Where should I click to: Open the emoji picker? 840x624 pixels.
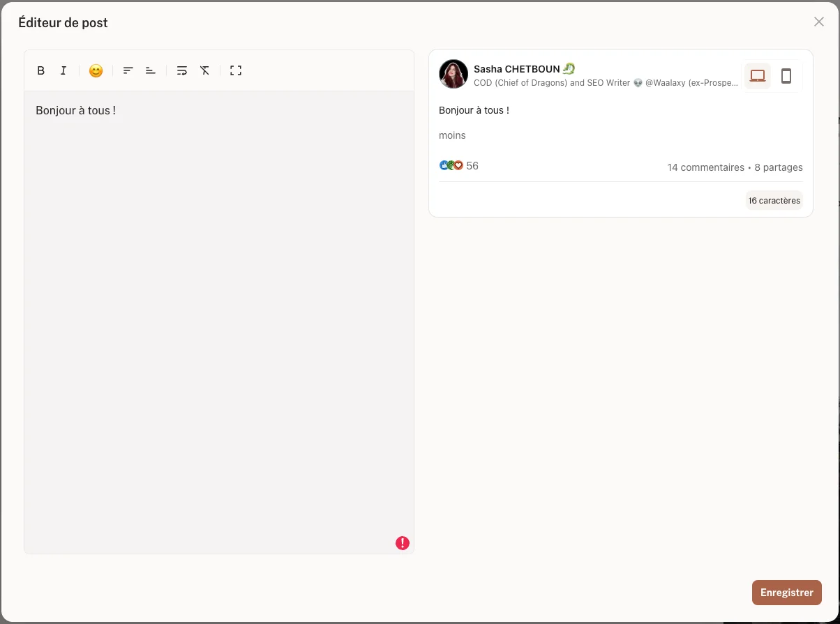tap(96, 70)
